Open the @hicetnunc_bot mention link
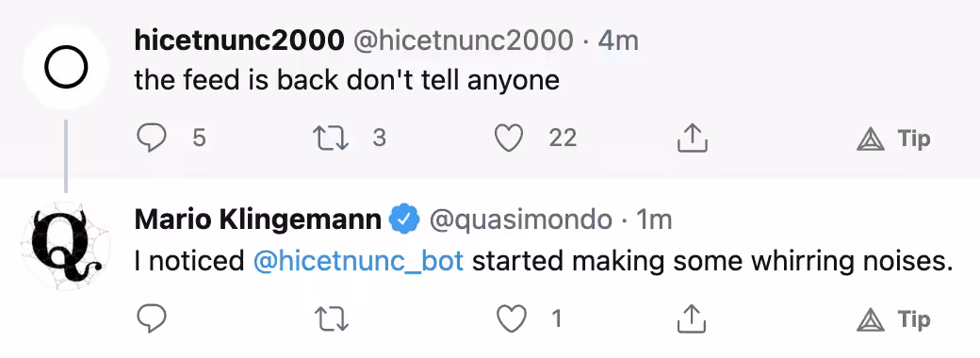Viewport: 980px width, 358px height. click(x=359, y=262)
